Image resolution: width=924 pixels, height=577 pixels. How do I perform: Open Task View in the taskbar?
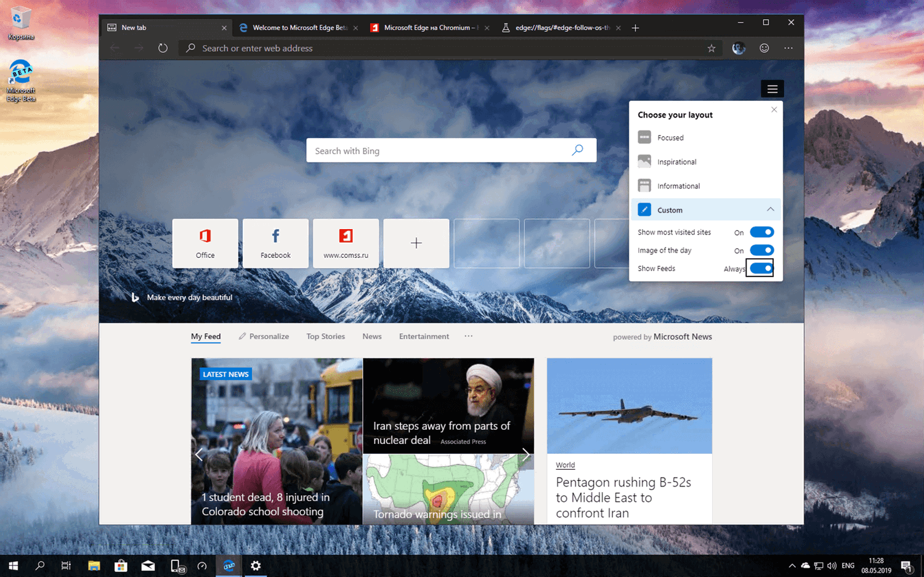[x=66, y=566]
